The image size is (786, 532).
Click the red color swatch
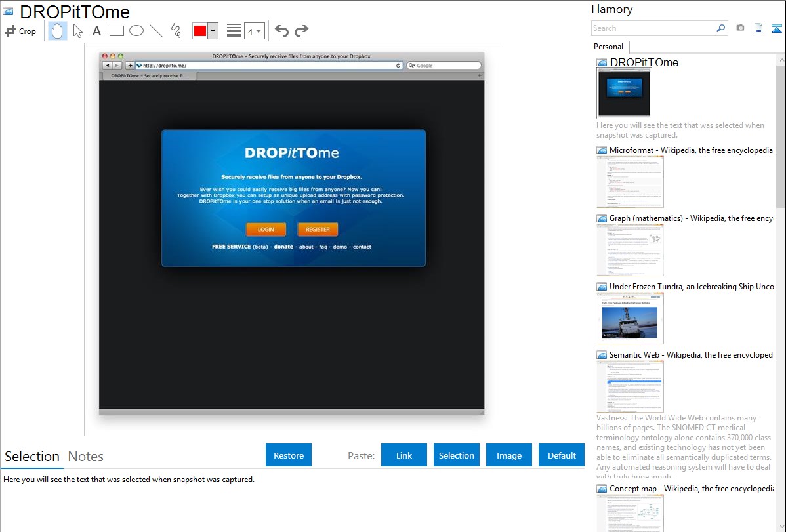pos(200,31)
